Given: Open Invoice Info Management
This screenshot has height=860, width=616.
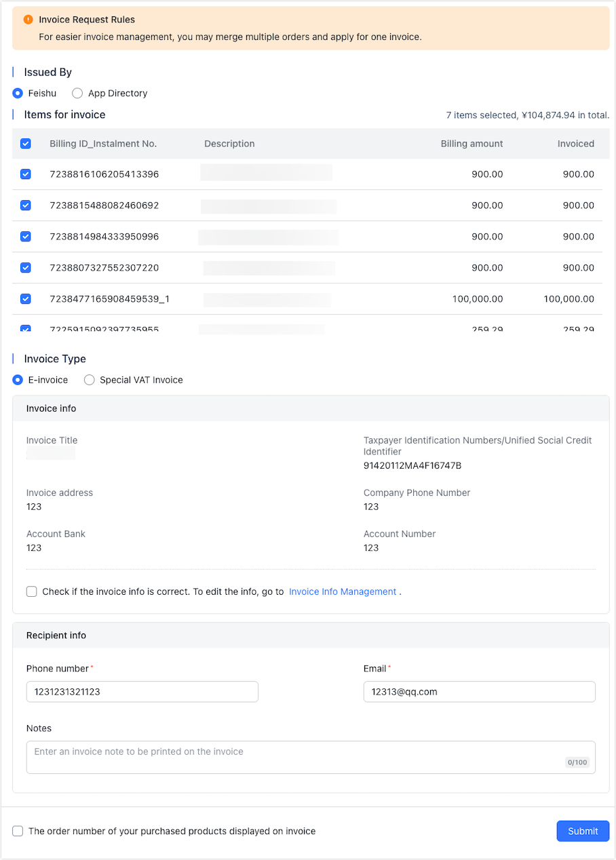Looking at the screenshot, I should 342,591.
